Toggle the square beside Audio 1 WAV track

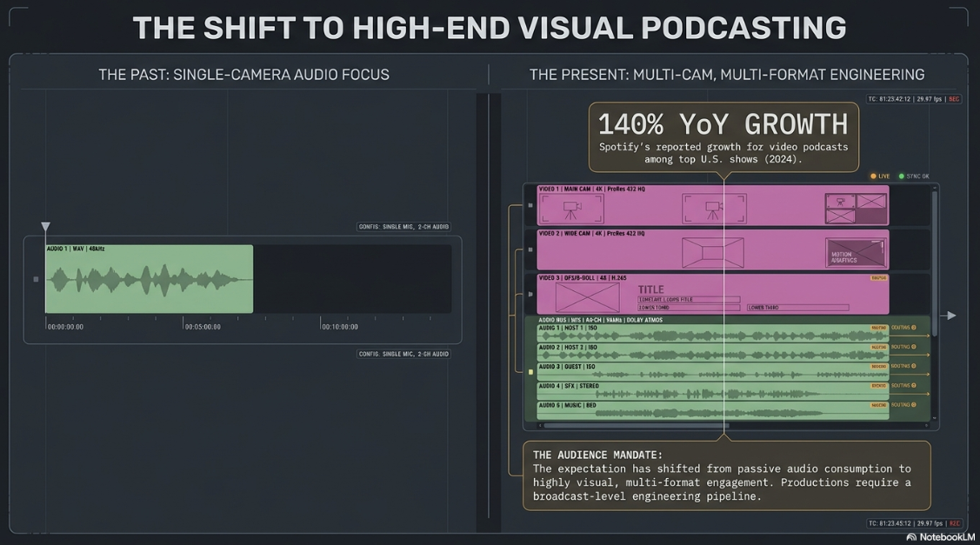click(36, 279)
